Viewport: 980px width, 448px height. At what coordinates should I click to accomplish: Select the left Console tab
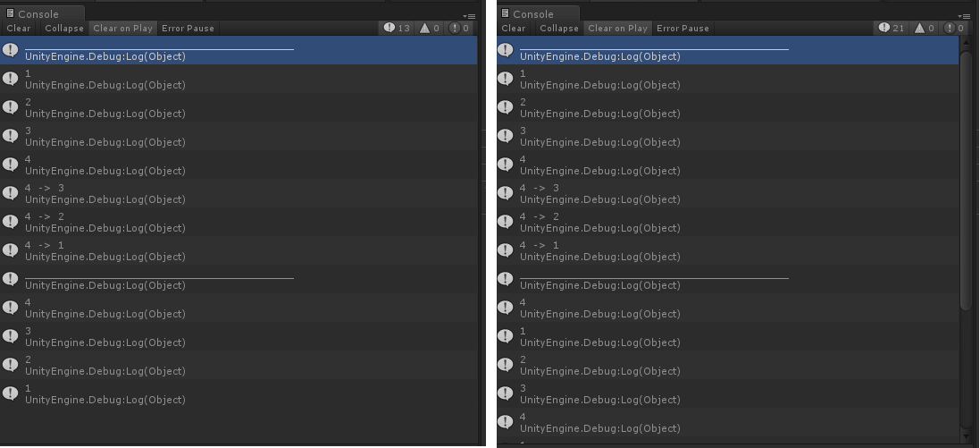pos(38,14)
